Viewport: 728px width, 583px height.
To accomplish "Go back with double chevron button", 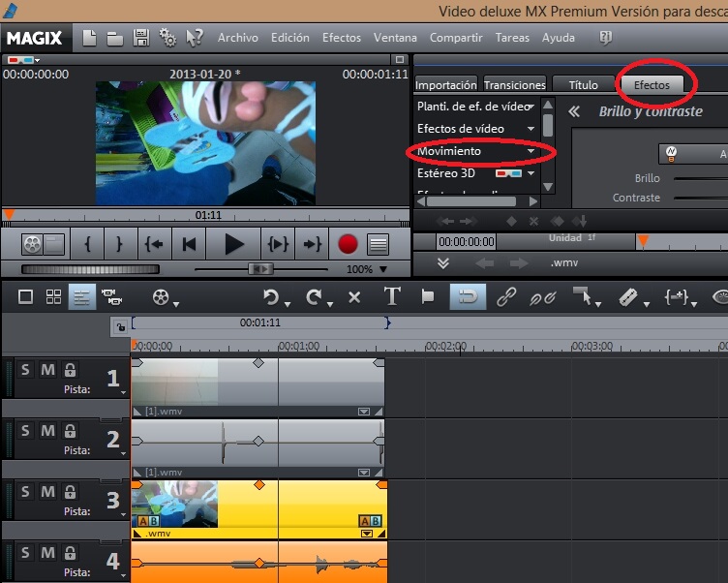I will click(574, 111).
